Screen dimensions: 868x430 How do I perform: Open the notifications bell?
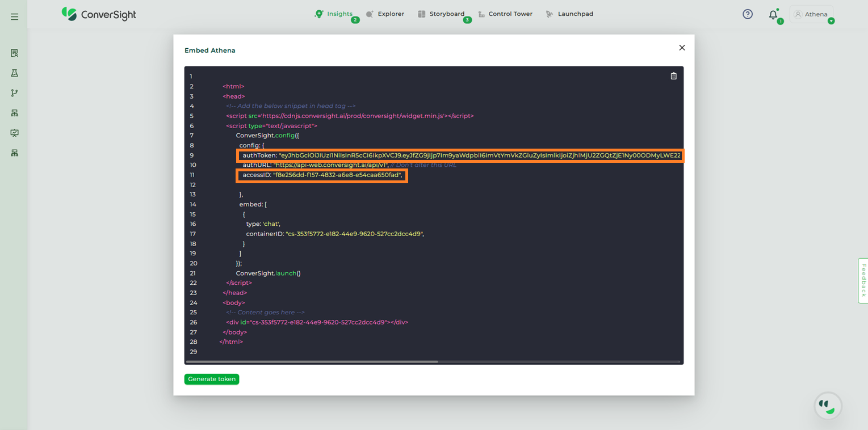773,15
